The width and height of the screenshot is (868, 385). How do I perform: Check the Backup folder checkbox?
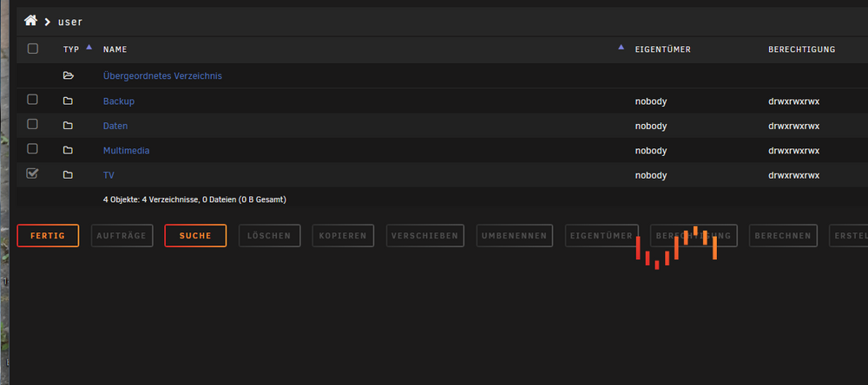33,100
